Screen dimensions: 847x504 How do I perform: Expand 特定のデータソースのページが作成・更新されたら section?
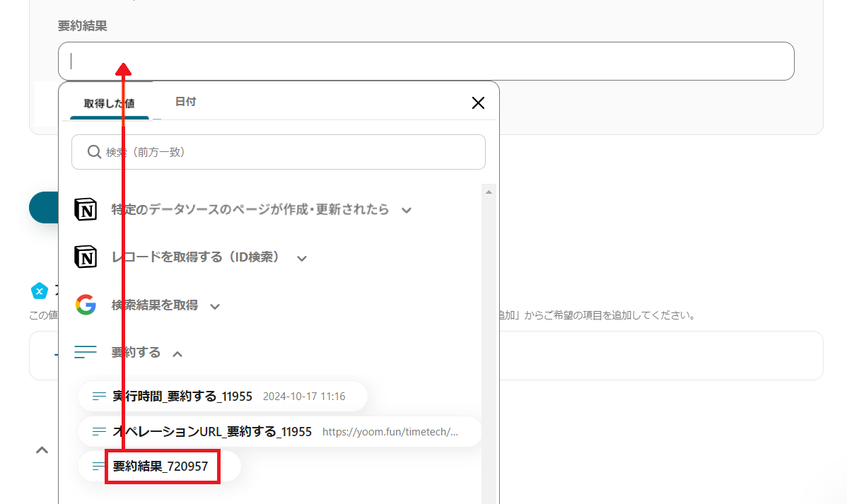(407, 210)
